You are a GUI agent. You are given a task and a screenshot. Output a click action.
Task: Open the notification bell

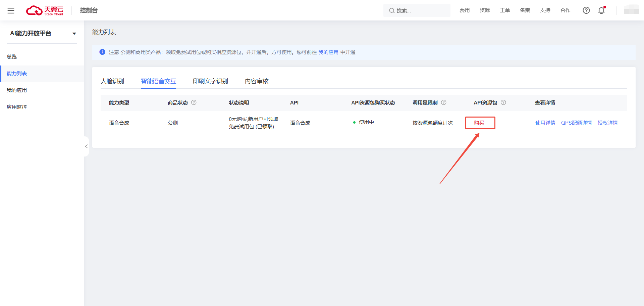[601, 10]
